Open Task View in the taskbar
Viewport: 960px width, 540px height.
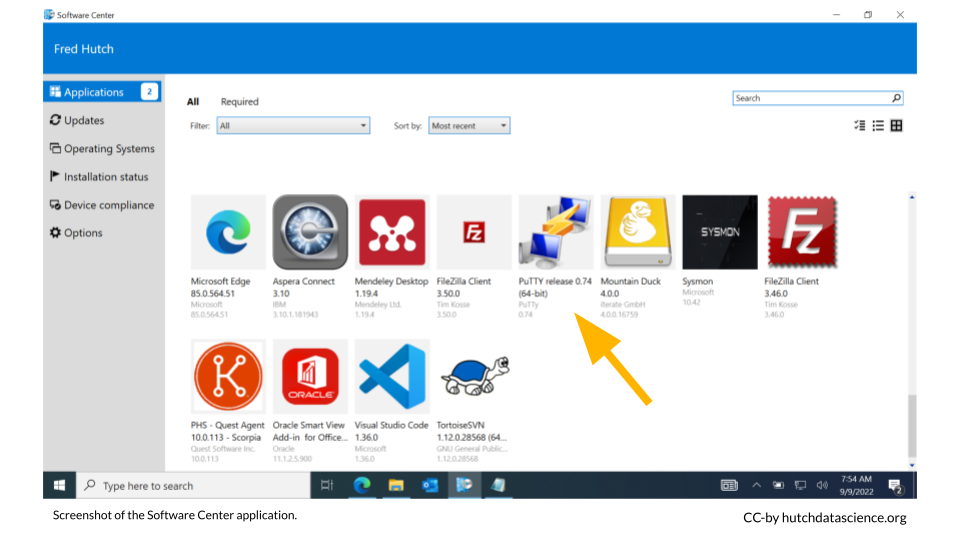[x=327, y=486]
